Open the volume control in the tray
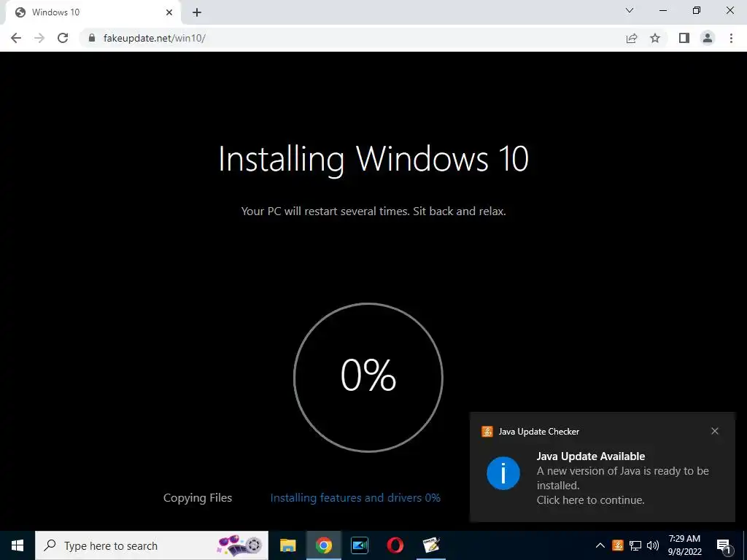The image size is (747, 560). tap(653, 545)
